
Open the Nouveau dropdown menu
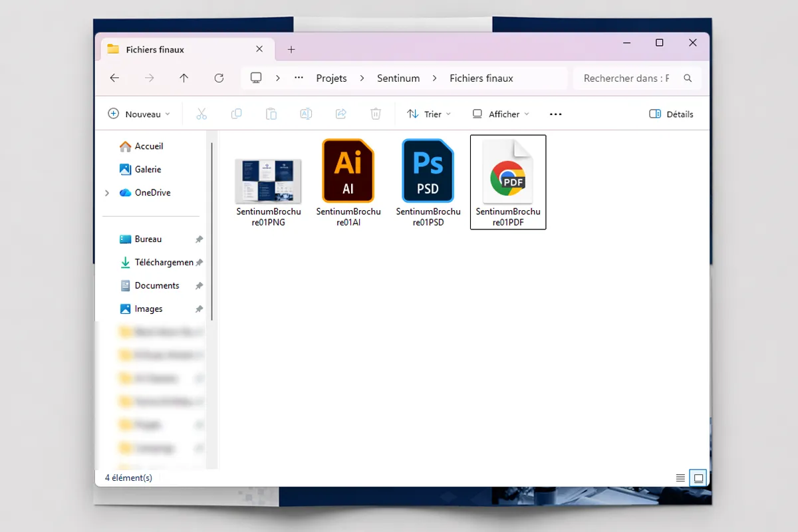pos(139,114)
